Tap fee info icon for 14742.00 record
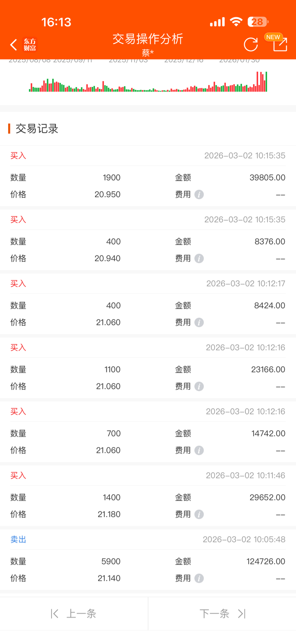Viewport: 296px width, 644px height. tap(199, 451)
